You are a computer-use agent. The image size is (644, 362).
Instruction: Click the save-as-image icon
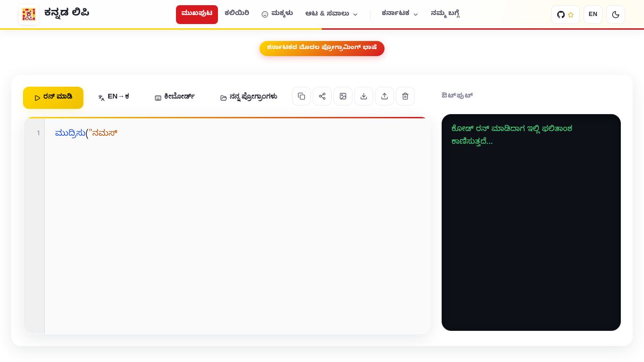pos(343,96)
